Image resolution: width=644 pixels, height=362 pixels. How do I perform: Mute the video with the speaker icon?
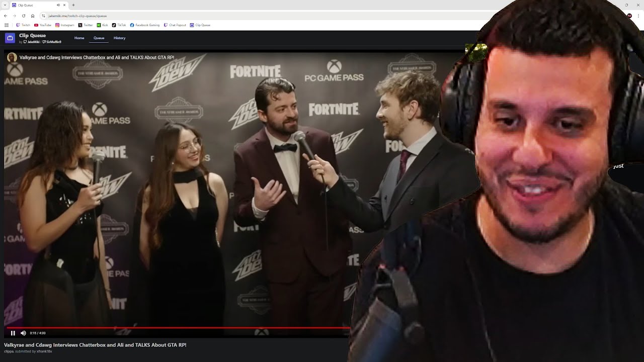pos(23,333)
